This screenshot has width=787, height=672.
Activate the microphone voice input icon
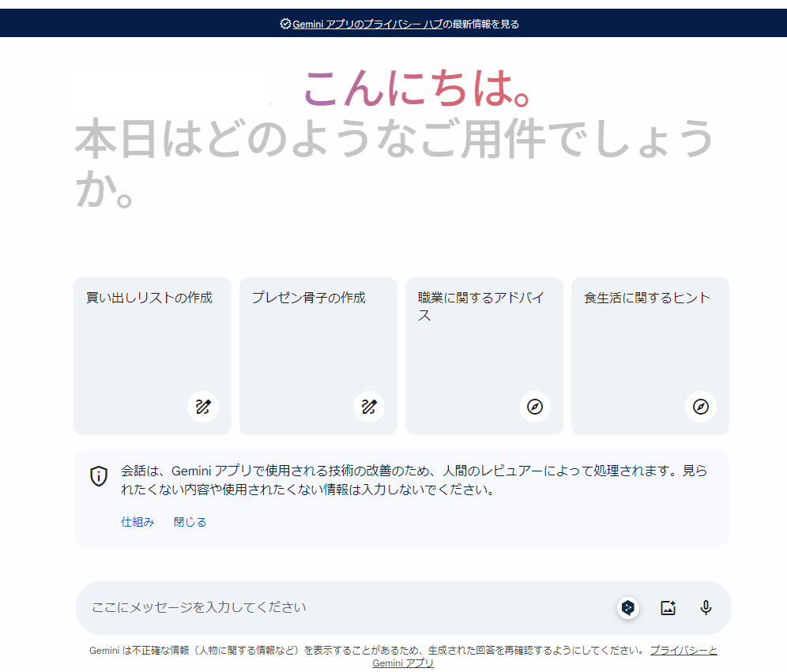706,608
